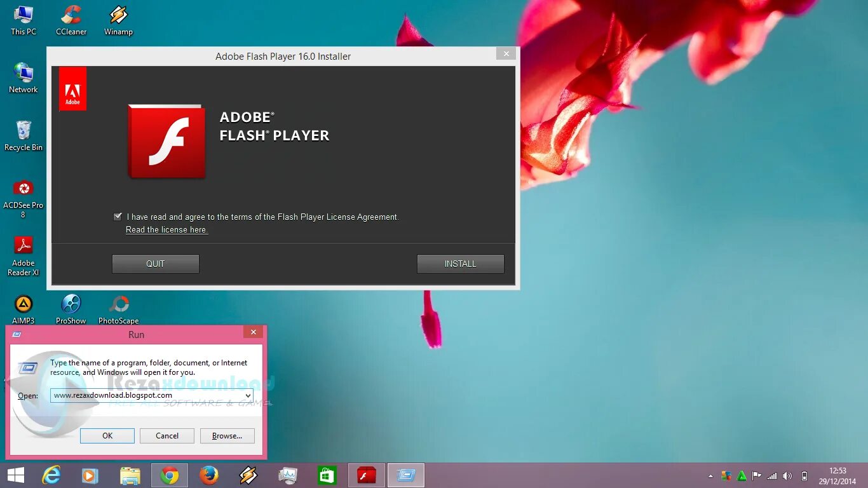This screenshot has width=868, height=488.
Task: Click the Run dialog title bar icon
Action: (x=17, y=334)
